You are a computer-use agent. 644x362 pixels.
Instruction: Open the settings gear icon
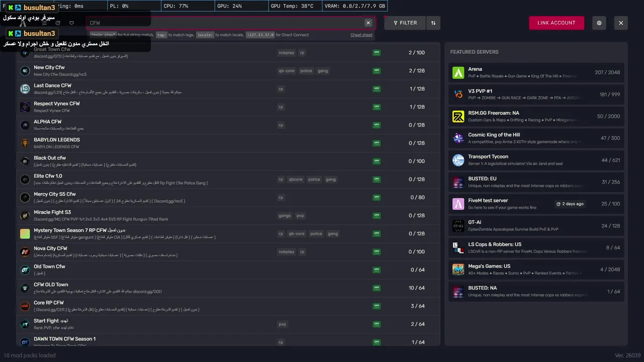(x=599, y=23)
